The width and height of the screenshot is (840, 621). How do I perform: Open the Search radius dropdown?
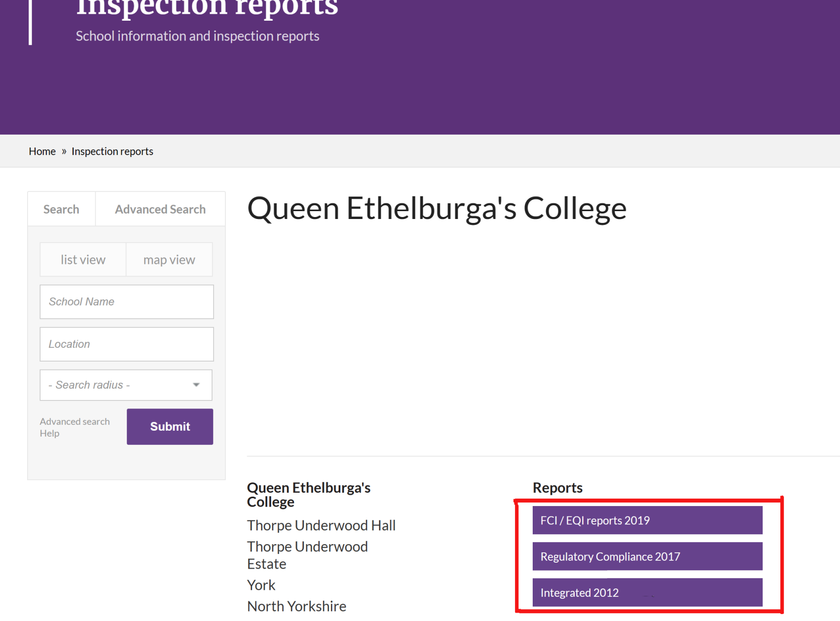(x=126, y=385)
